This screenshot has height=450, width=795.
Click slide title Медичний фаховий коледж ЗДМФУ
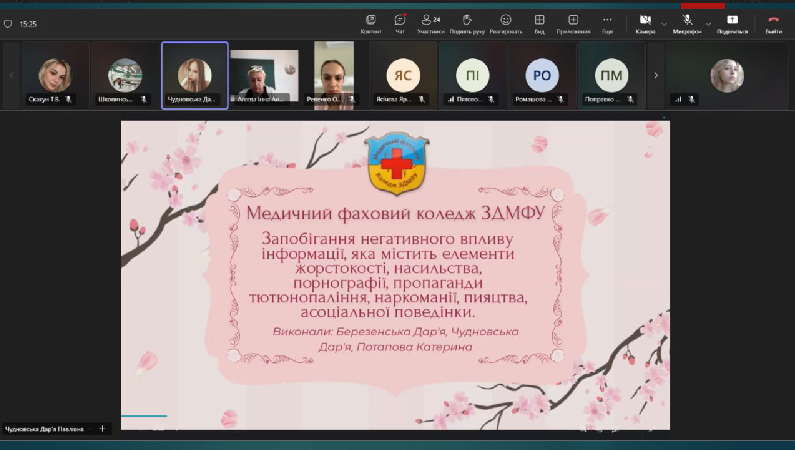click(x=395, y=213)
